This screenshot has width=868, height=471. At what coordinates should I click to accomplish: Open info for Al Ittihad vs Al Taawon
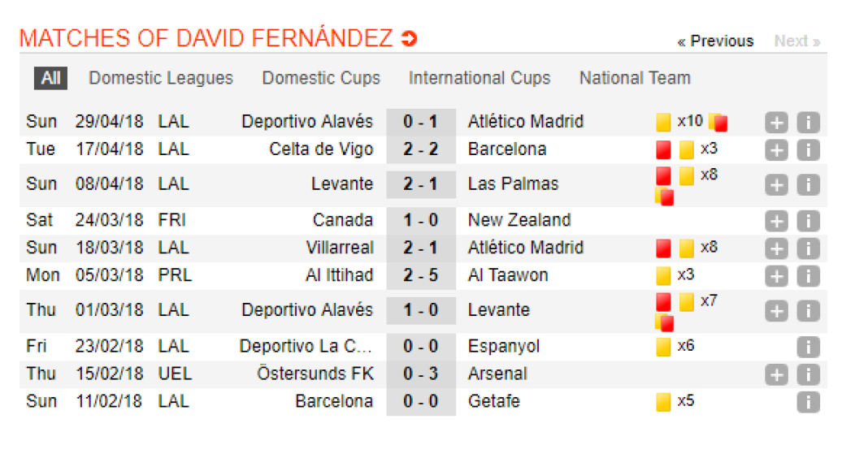click(x=808, y=276)
